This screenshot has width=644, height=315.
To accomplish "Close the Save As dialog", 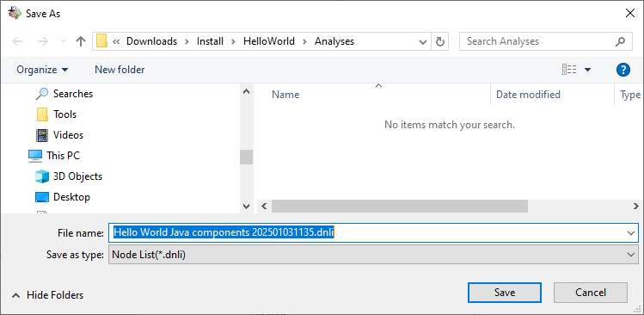I will coord(629,13).
